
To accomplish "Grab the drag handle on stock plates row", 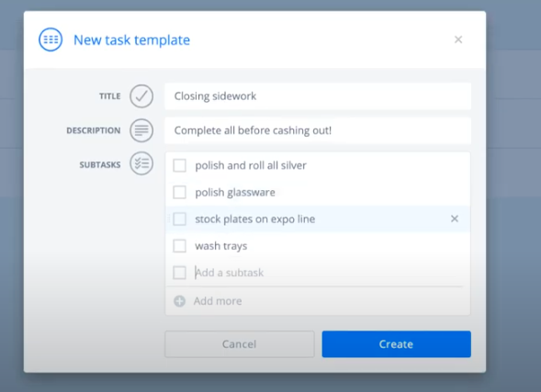I will 169,218.
